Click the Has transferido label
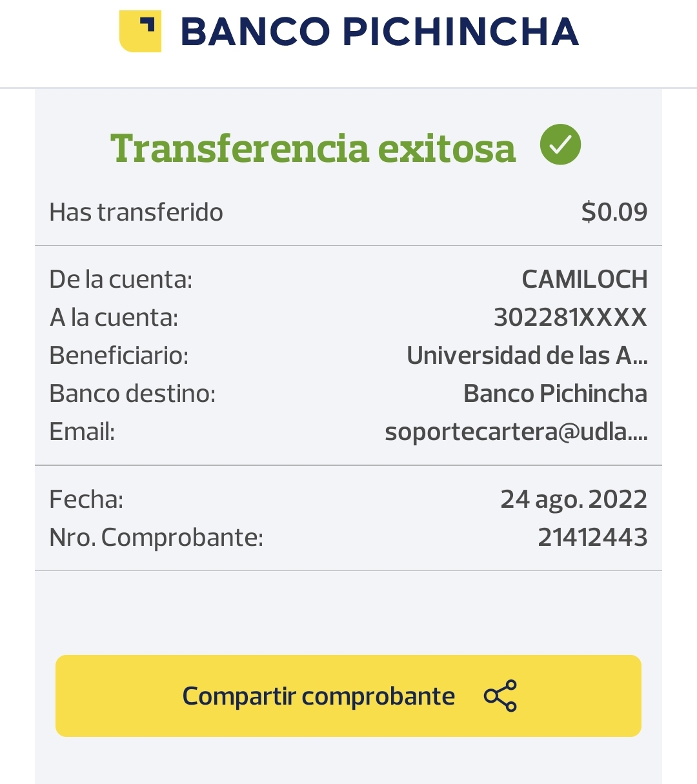The width and height of the screenshot is (697, 784). coord(136,212)
